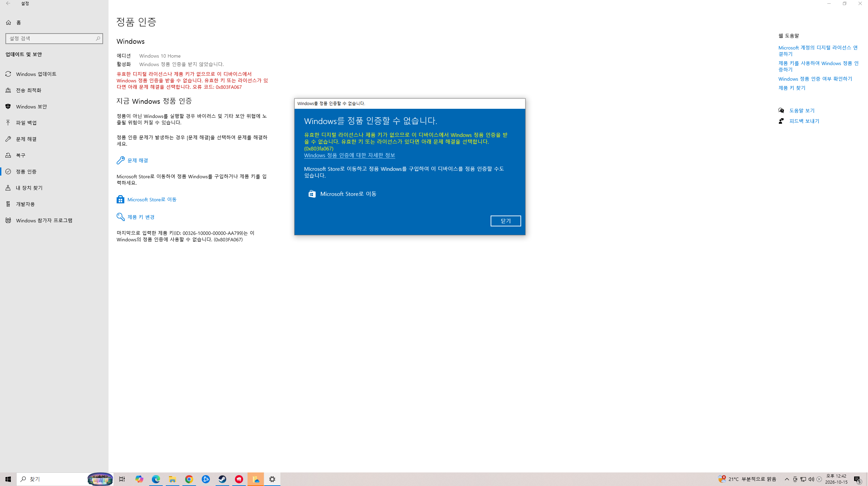Image resolution: width=868 pixels, height=486 pixels.
Task: Launch Google Chrome from taskbar
Action: click(x=189, y=479)
